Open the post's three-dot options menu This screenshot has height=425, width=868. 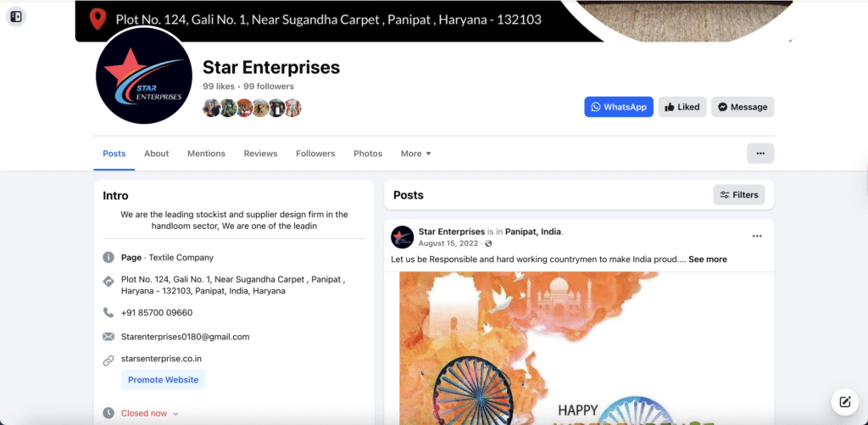pyautogui.click(x=757, y=236)
